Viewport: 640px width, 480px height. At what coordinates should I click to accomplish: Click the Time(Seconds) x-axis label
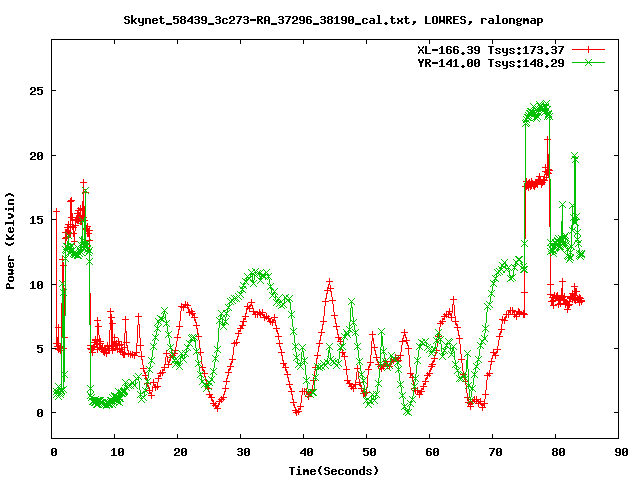coord(334,471)
